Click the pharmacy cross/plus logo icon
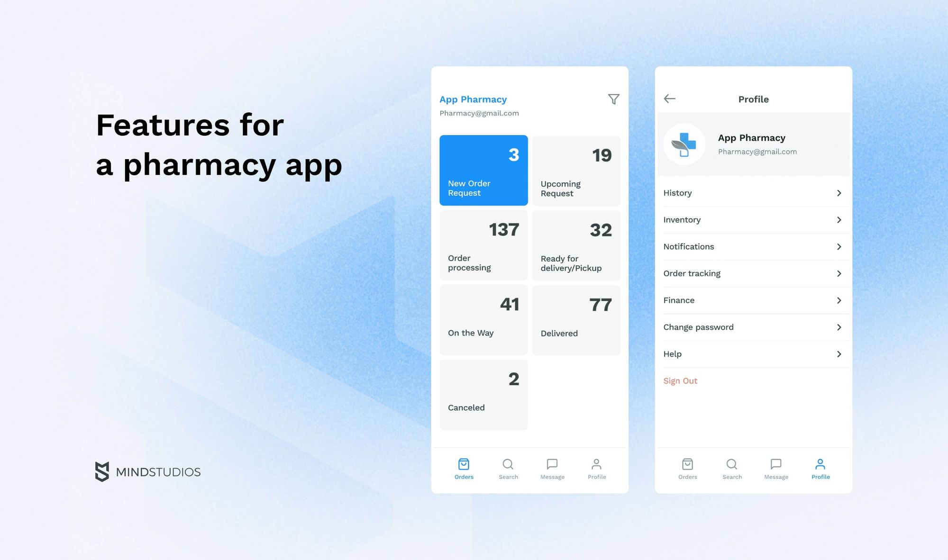The height and width of the screenshot is (560, 948). (685, 144)
